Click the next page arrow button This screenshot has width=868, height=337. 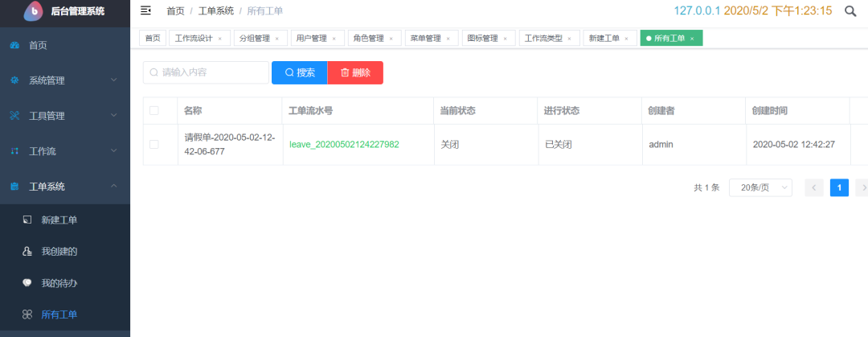tap(862, 188)
